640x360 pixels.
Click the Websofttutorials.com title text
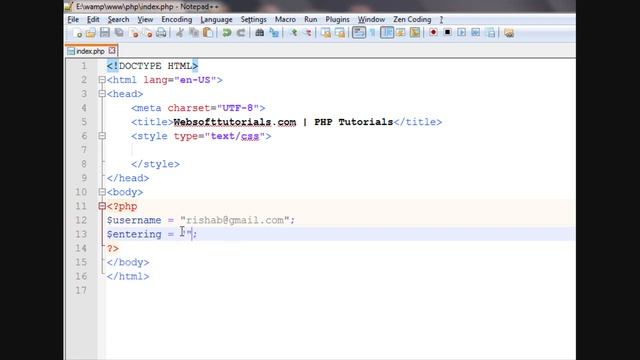click(235, 122)
